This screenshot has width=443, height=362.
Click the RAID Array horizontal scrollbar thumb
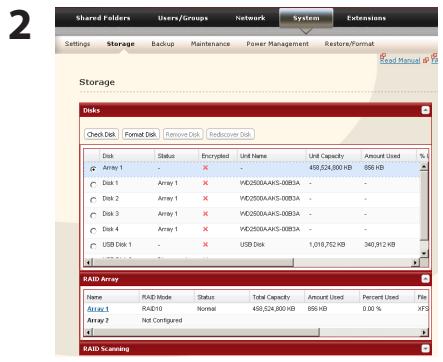pyautogui.click(x=206, y=332)
